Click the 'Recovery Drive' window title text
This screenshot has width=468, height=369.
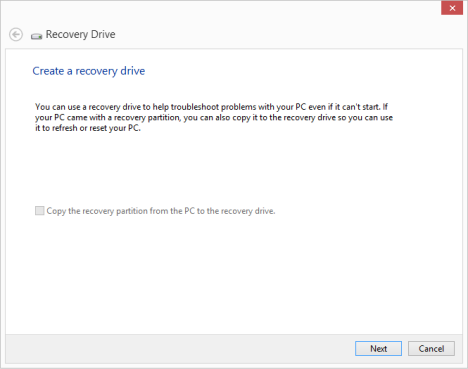click(80, 34)
